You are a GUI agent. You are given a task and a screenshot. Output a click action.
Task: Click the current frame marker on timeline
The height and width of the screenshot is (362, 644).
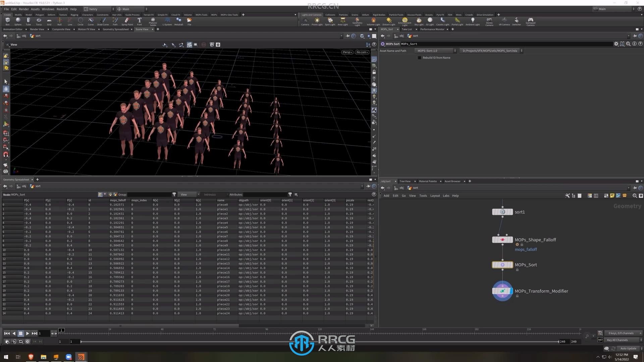(61, 330)
